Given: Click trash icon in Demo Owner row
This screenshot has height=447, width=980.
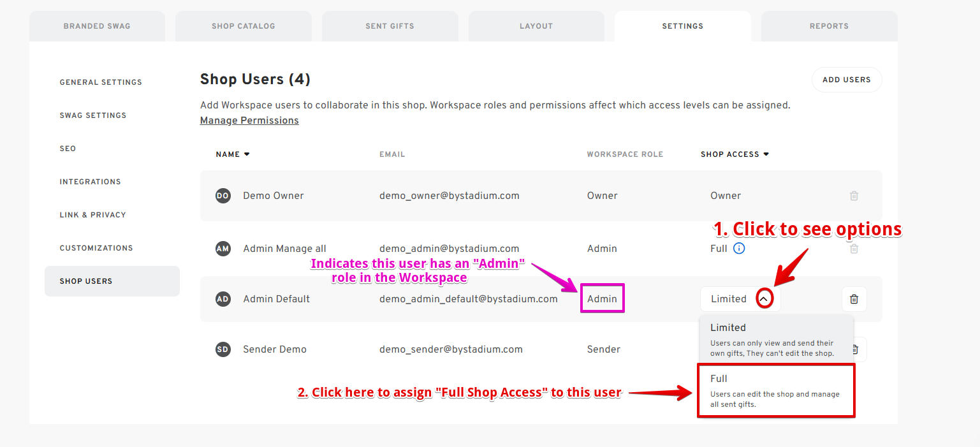Looking at the screenshot, I should pyautogui.click(x=854, y=196).
